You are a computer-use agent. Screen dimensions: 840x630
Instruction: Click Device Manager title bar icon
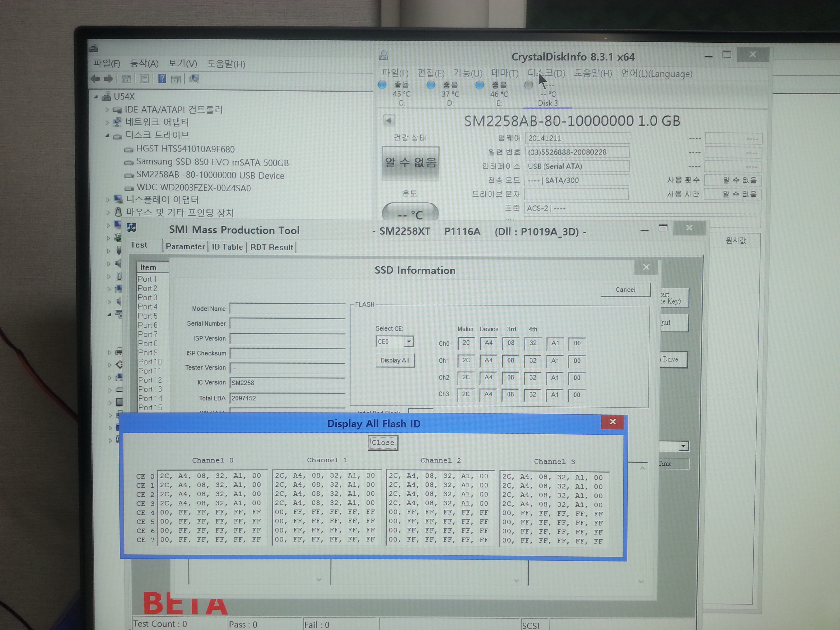[x=93, y=48]
